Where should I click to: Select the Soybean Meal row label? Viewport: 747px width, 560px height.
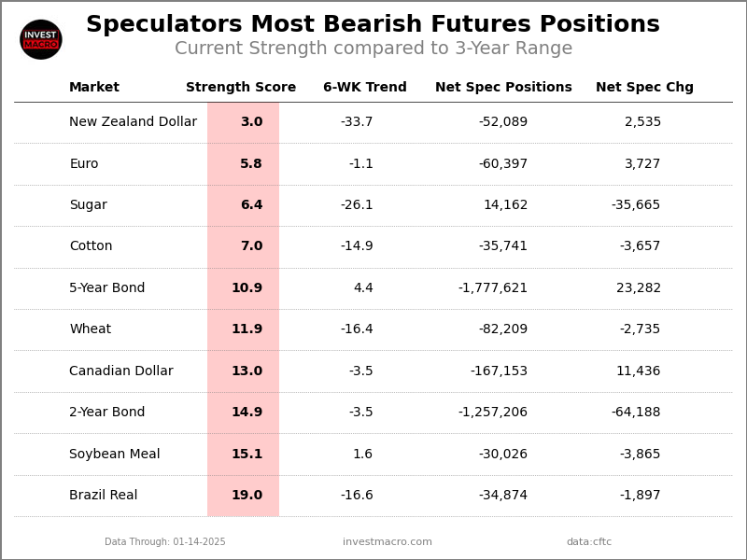pos(115,455)
